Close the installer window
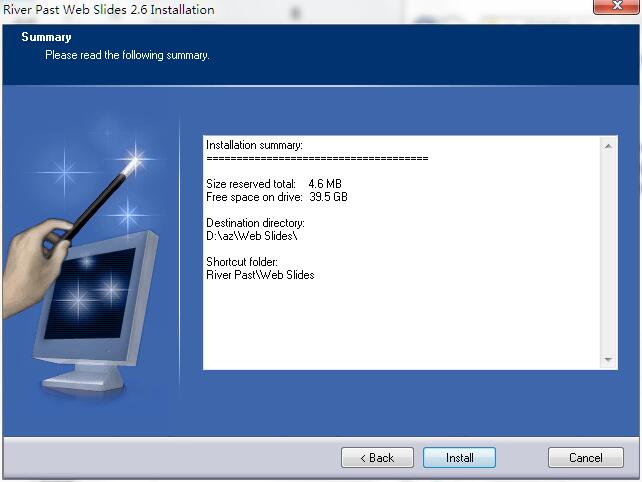This screenshot has height=482, width=642. (616, 6)
